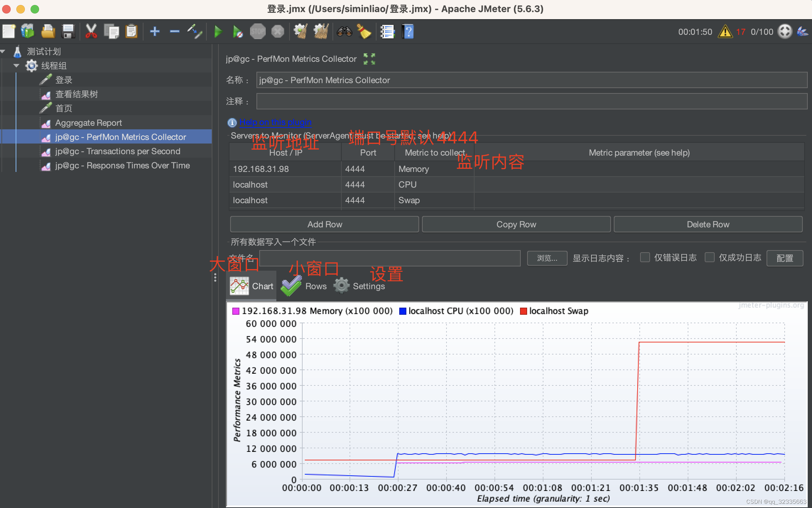Open Templates with the gift icon
Screen dimensions: 812x508
click(x=28, y=31)
